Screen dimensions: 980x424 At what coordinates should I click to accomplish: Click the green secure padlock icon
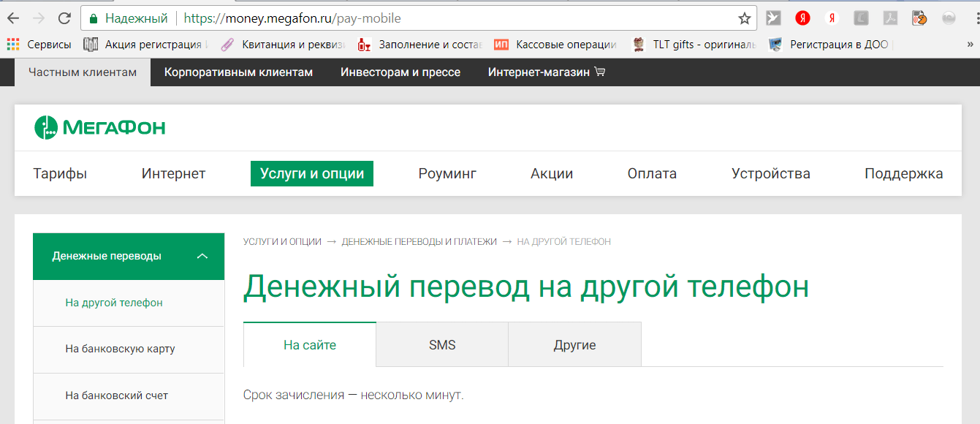tap(93, 18)
